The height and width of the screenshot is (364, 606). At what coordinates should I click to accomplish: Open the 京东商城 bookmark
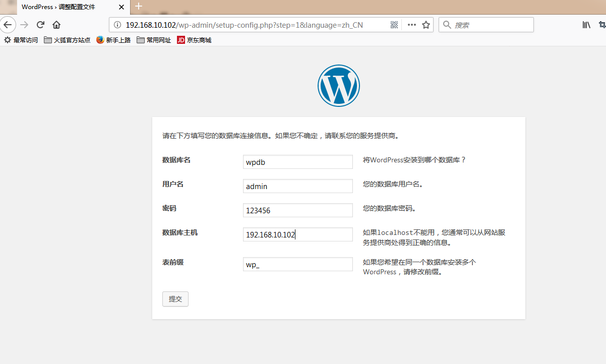point(194,40)
